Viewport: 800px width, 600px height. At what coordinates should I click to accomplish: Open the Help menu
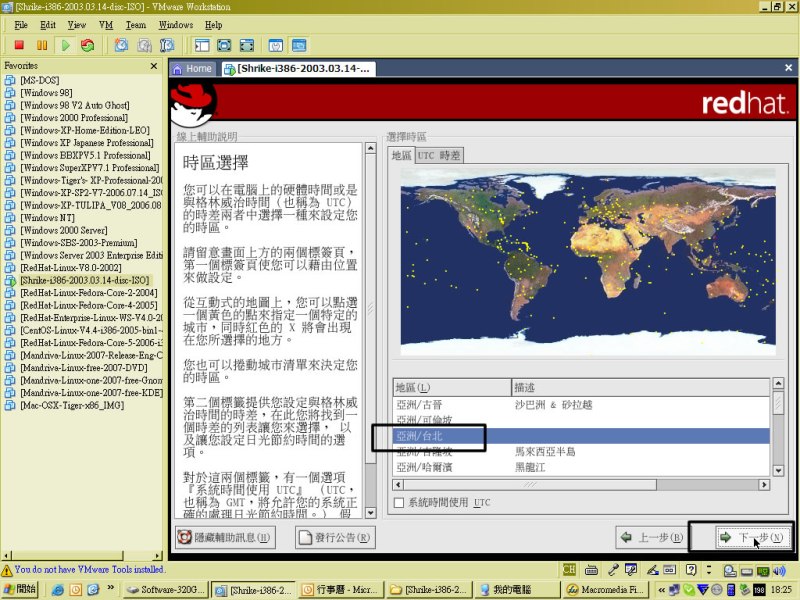[x=214, y=24]
